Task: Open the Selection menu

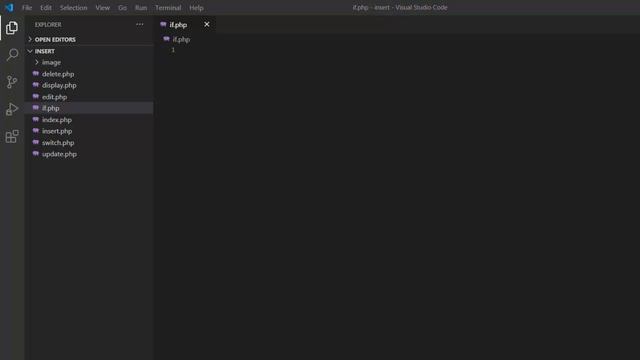Action: click(x=73, y=8)
